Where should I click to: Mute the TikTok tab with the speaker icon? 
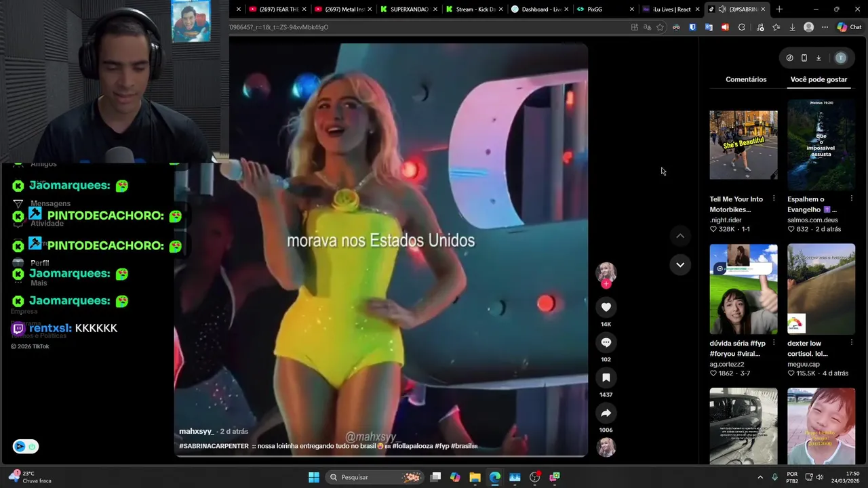722,9
